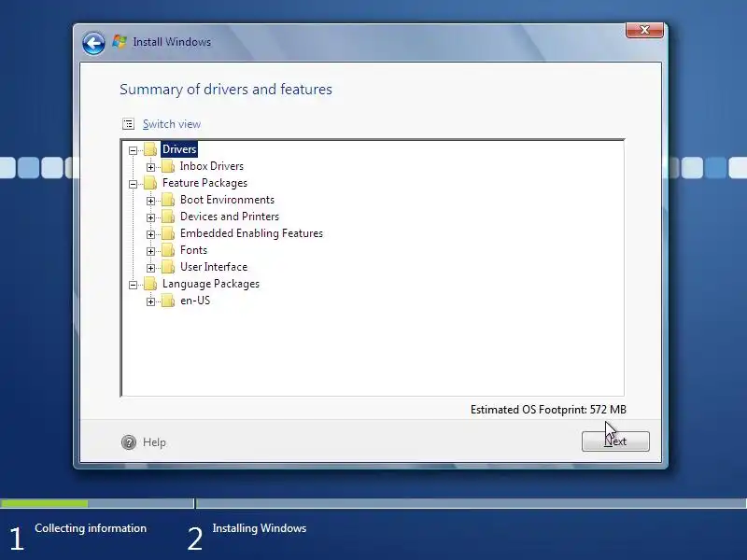Open the Help link

(154, 442)
